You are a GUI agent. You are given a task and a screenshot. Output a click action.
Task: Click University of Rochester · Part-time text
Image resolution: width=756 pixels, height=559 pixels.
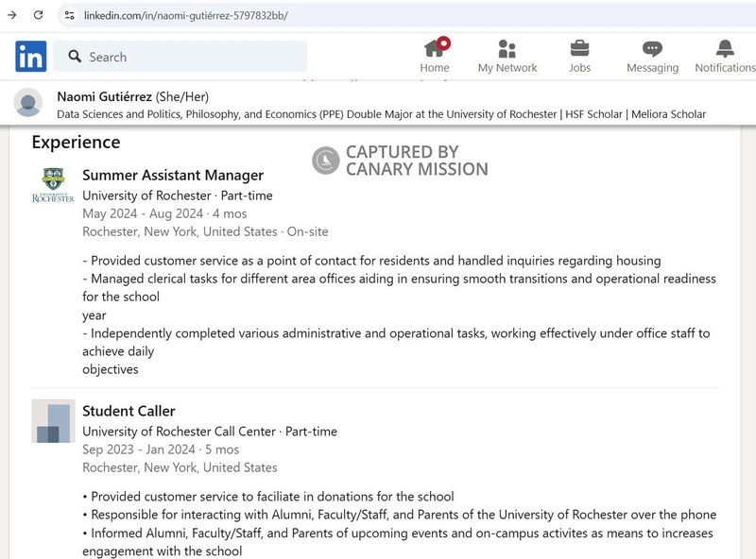(x=178, y=195)
